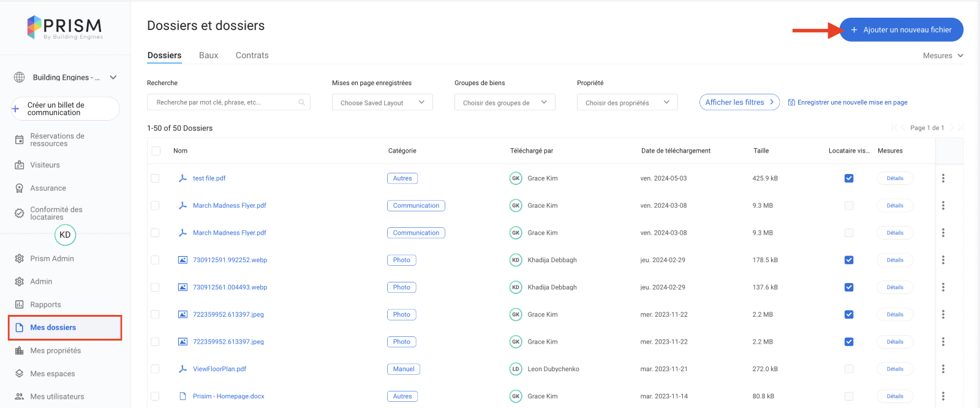Switch to the Contrats tab
The height and width of the screenshot is (408, 980).
click(252, 55)
